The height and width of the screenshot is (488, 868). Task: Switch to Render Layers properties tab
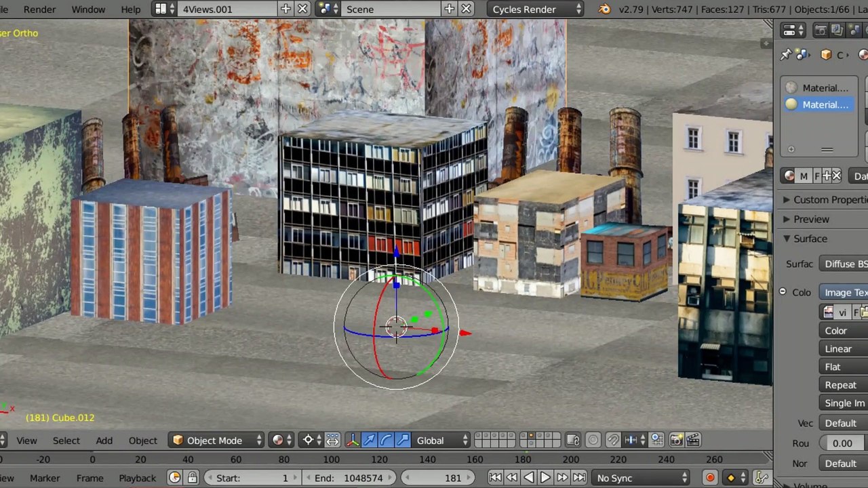coord(837,30)
